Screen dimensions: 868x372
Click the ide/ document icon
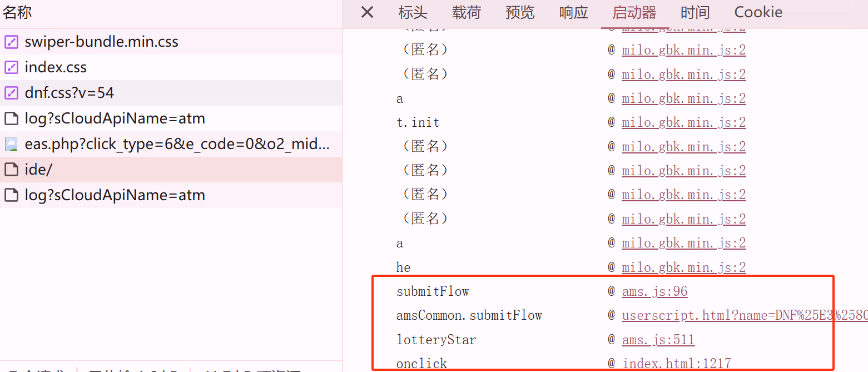click(x=11, y=170)
